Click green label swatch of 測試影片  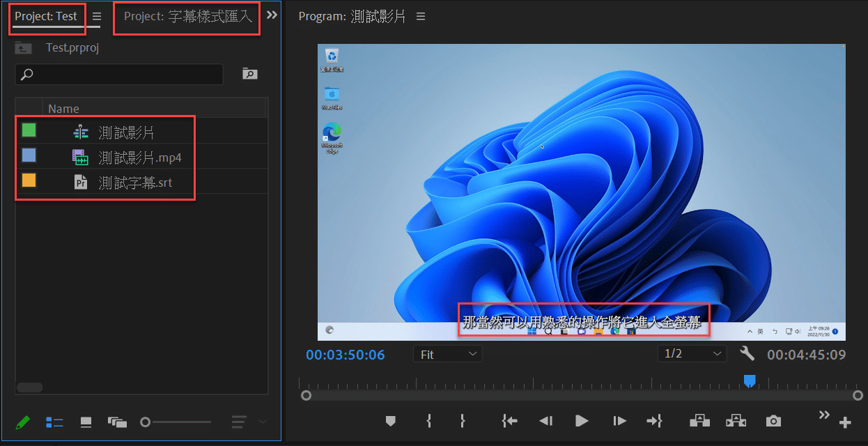(29, 130)
